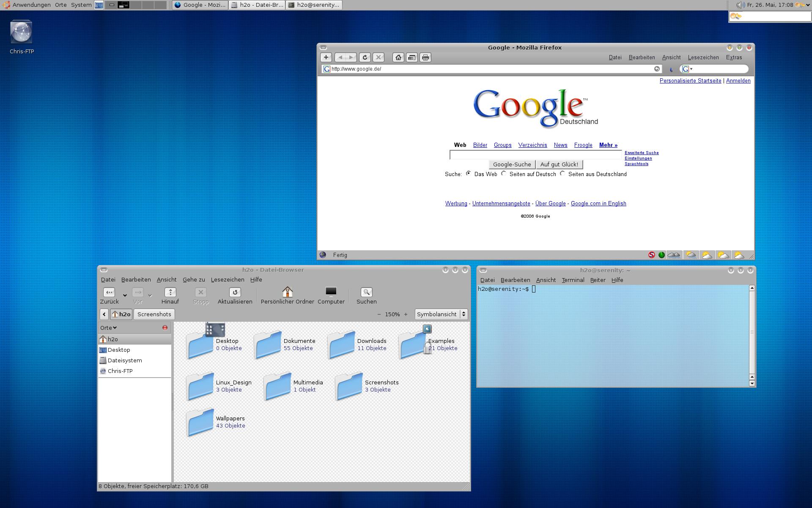Open Bilder link on Google
The width and height of the screenshot is (812, 508).
[480, 145]
